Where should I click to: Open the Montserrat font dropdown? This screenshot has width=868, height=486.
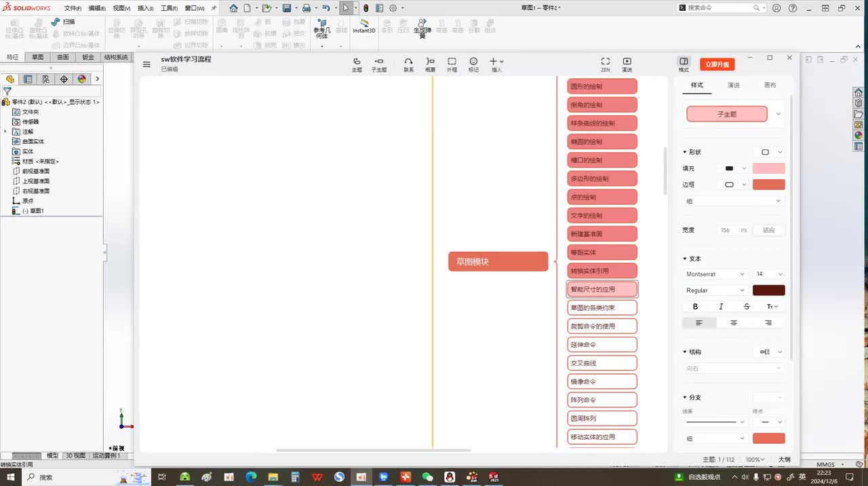715,274
